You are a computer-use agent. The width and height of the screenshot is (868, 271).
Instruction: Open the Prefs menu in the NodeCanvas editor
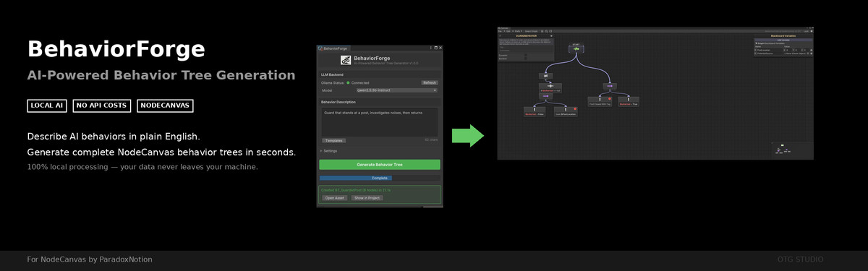(519, 31)
